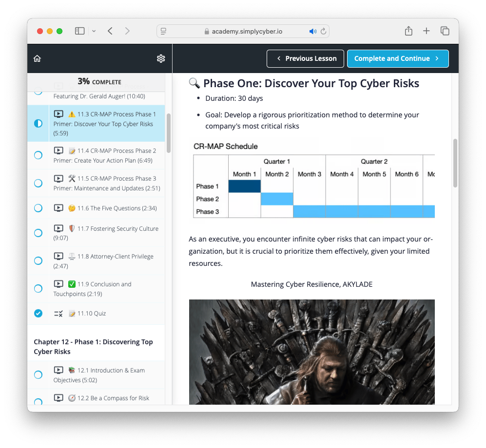The image size is (486, 448).
Task: Click video icon of lesson 11.4
Action: click(58, 150)
